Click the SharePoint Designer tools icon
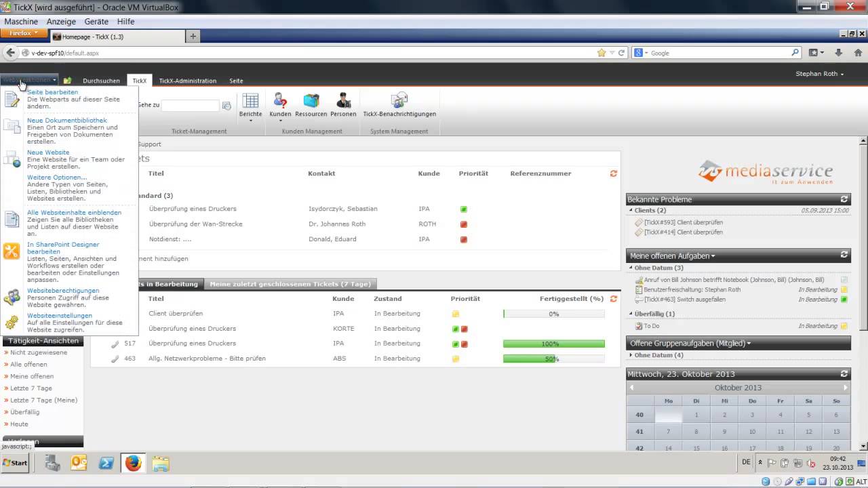 (x=12, y=251)
